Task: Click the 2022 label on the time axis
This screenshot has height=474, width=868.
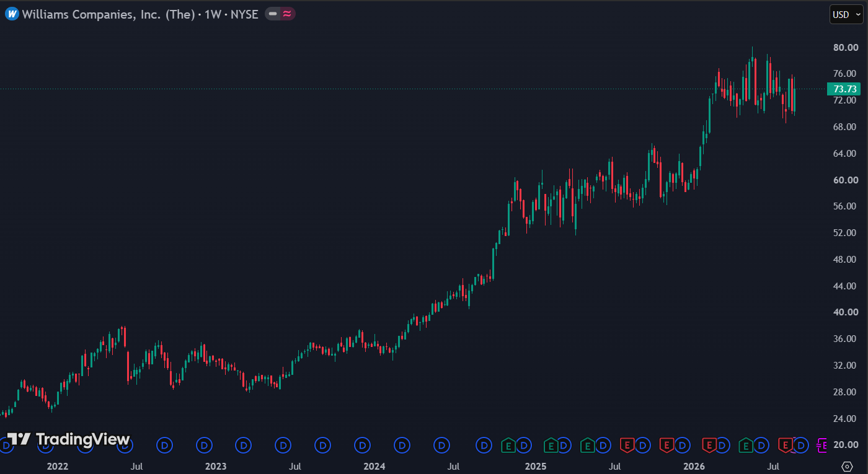Action: 58,466
